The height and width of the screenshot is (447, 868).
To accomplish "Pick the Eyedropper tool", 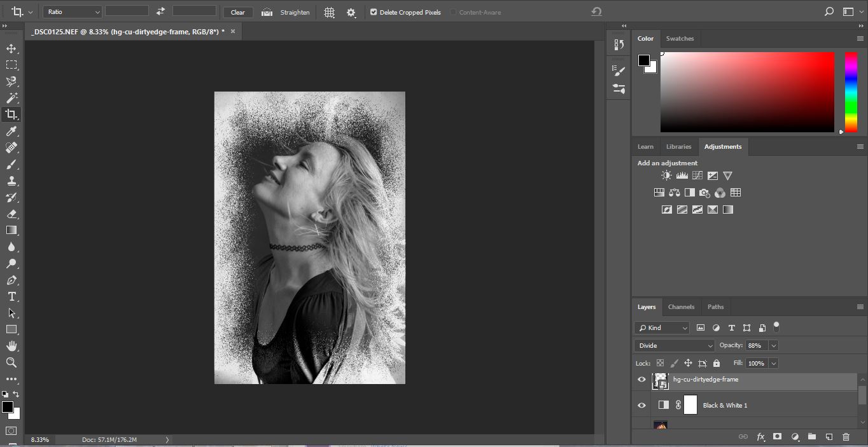I will [x=11, y=131].
